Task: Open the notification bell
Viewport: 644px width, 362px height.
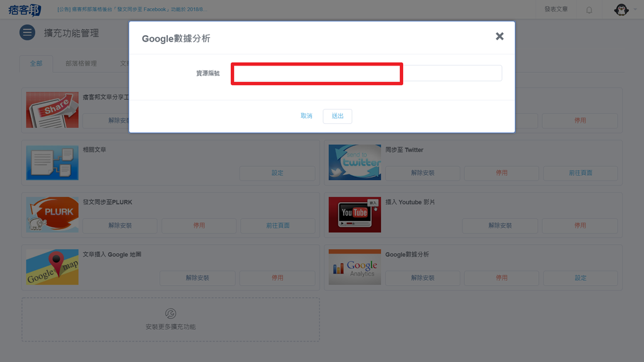Action: click(x=589, y=10)
